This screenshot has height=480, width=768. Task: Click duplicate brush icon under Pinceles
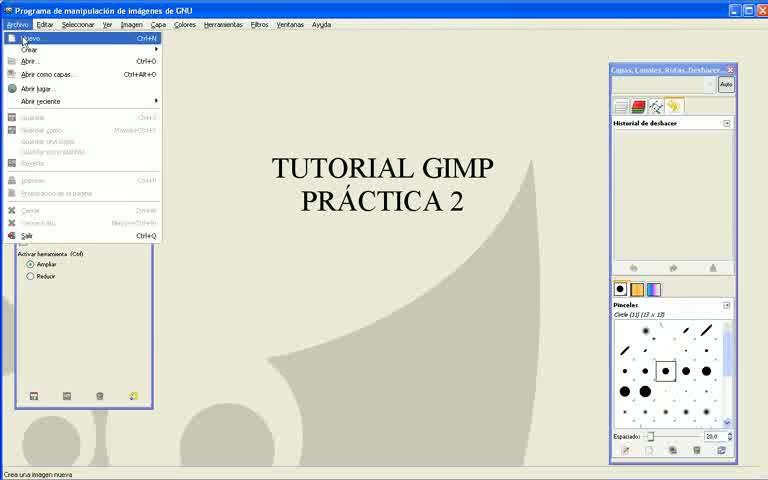[x=673, y=451]
